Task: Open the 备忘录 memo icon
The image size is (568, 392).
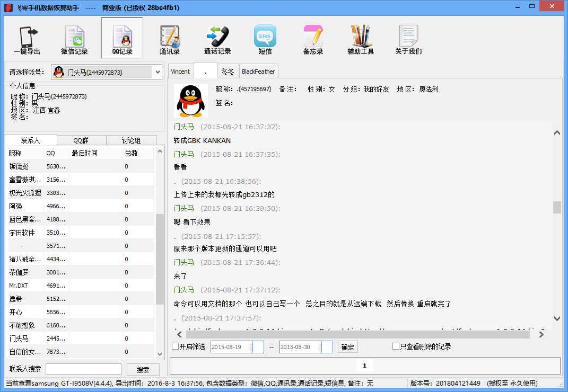Action: coord(313,39)
